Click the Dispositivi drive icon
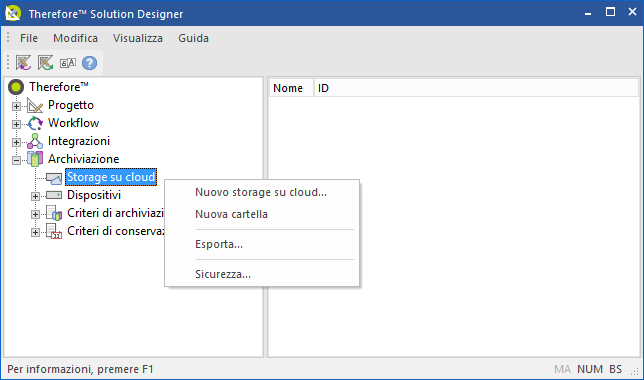The width and height of the screenshot is (644, 380). tap(54, 195)
